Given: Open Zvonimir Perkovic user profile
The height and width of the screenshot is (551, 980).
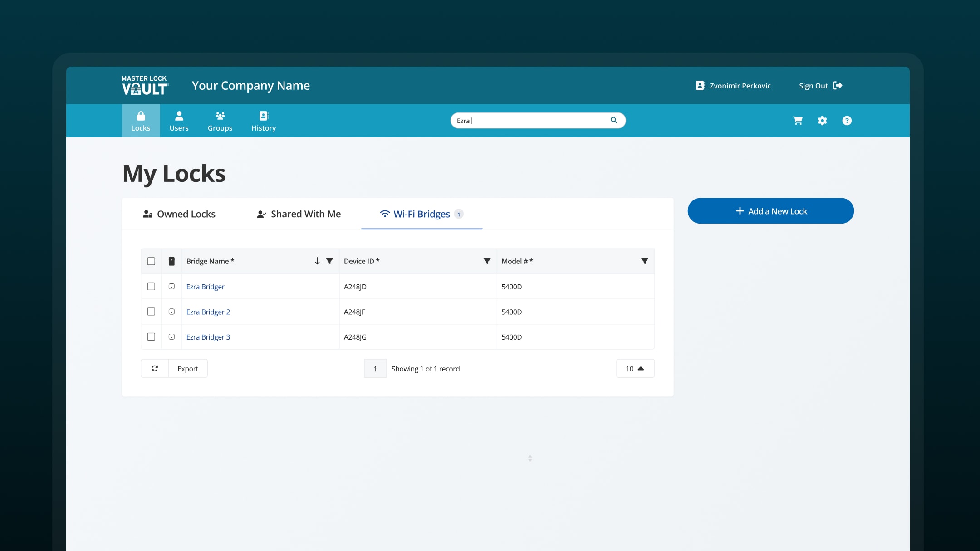Looking at the screenshot, I should pos(733,86).
